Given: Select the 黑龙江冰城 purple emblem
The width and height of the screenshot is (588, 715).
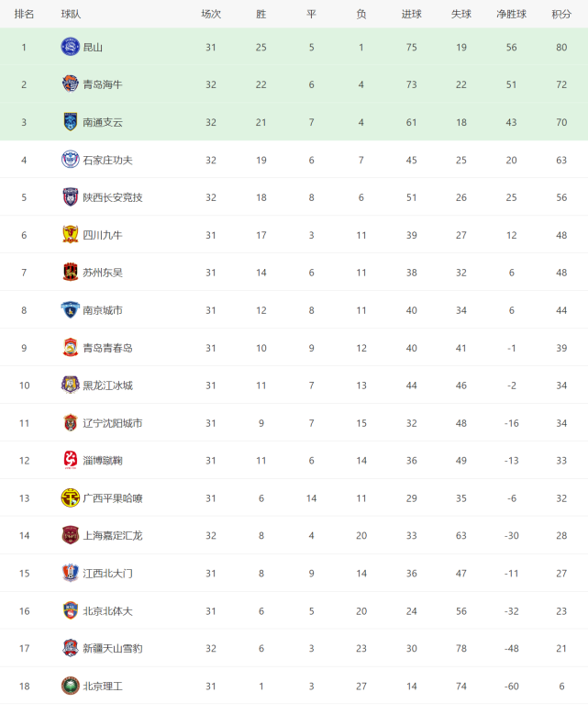Looking at the screenshot, I should (71, 385).
